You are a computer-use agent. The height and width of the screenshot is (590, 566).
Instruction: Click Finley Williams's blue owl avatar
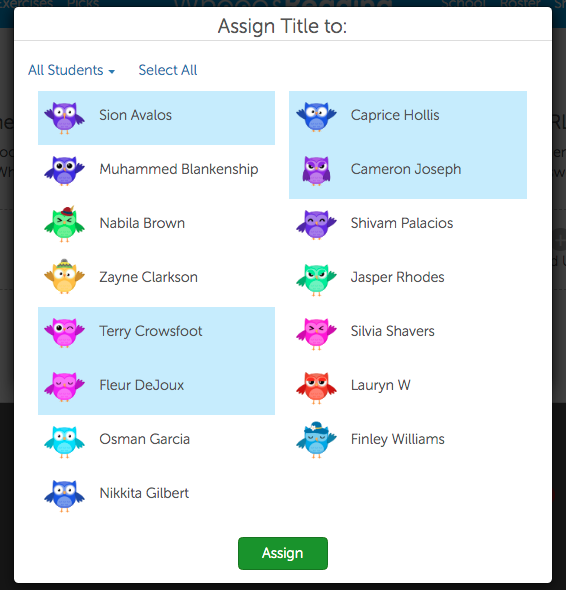coord(316,440)
